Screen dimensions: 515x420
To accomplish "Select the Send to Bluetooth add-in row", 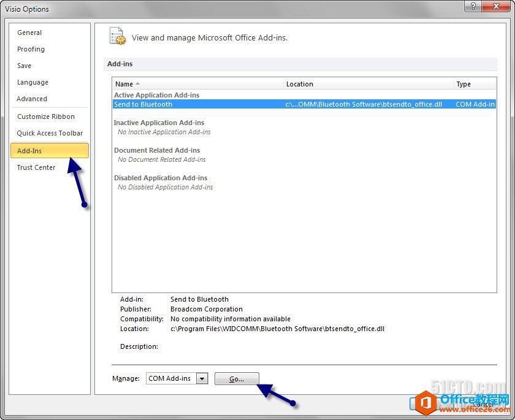I will click(304, 104).
